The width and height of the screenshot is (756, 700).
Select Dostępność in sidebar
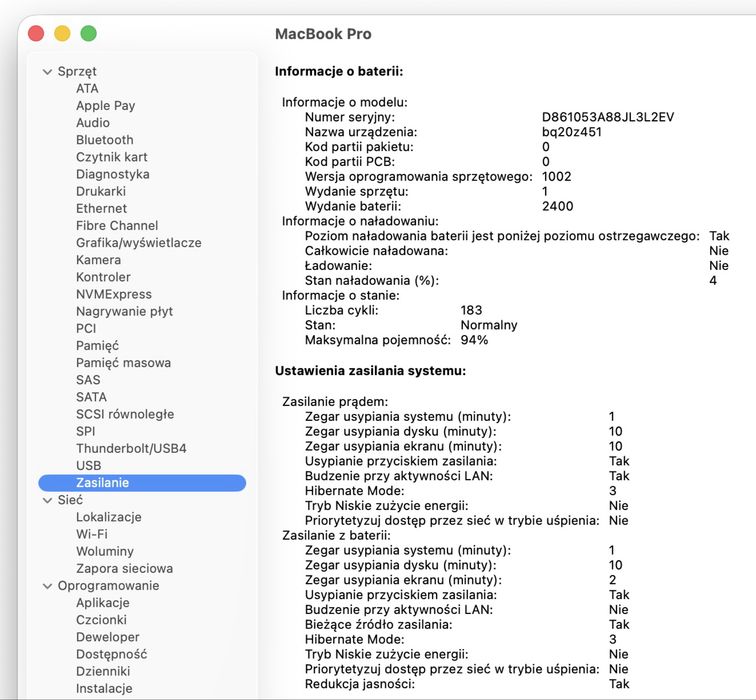pos(111,655)
